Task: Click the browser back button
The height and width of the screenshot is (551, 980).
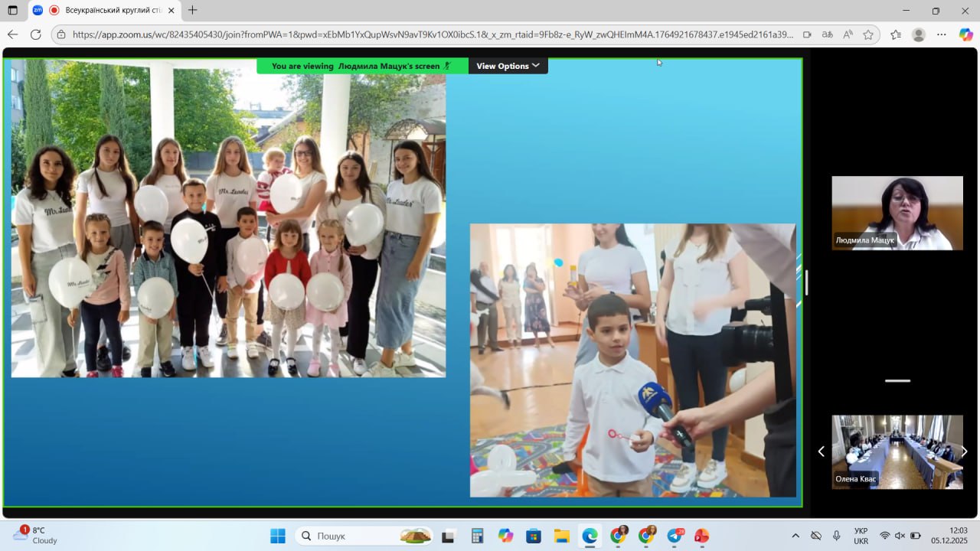Action: pos(11,34)
